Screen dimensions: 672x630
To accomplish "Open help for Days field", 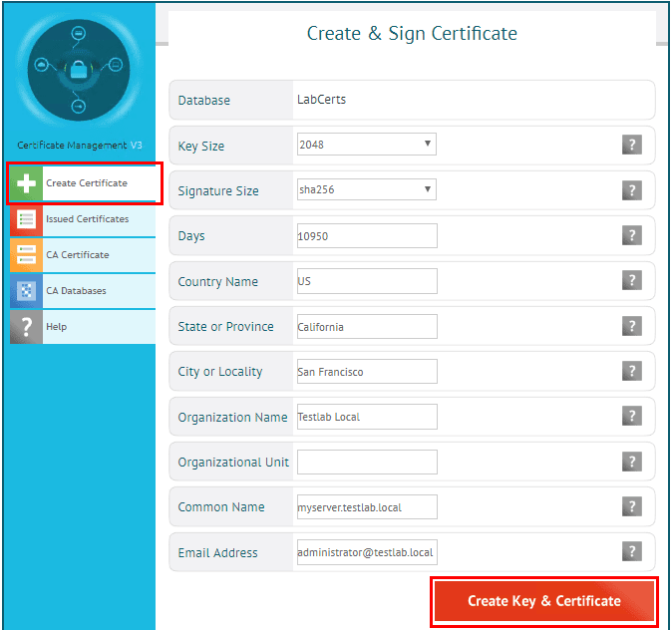I will [632, 235].
